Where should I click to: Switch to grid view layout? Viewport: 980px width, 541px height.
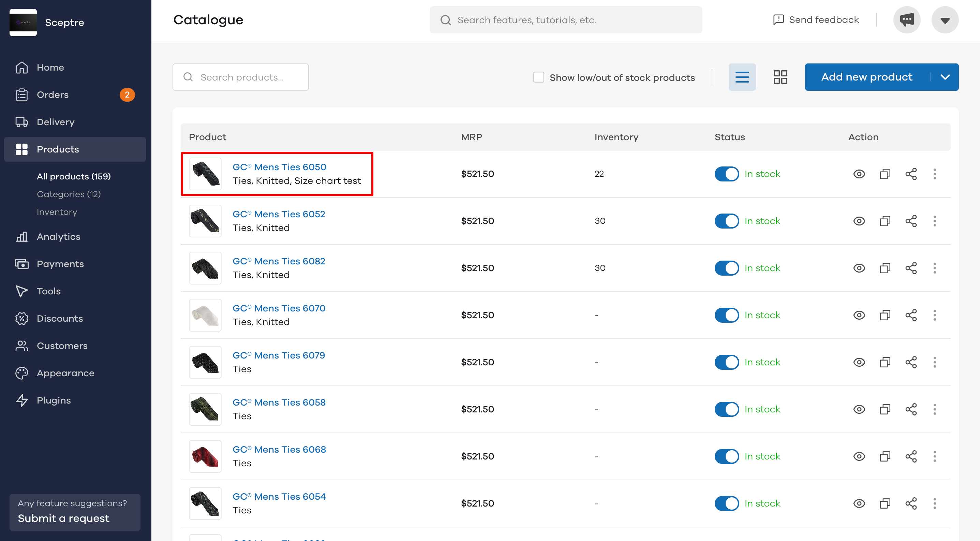780,77
